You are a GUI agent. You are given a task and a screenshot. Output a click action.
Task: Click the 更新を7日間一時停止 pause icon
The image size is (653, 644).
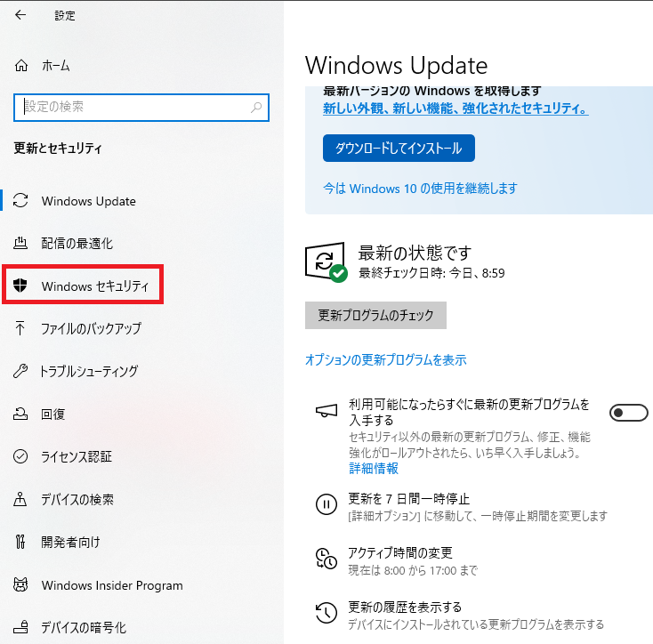point(326,505)
